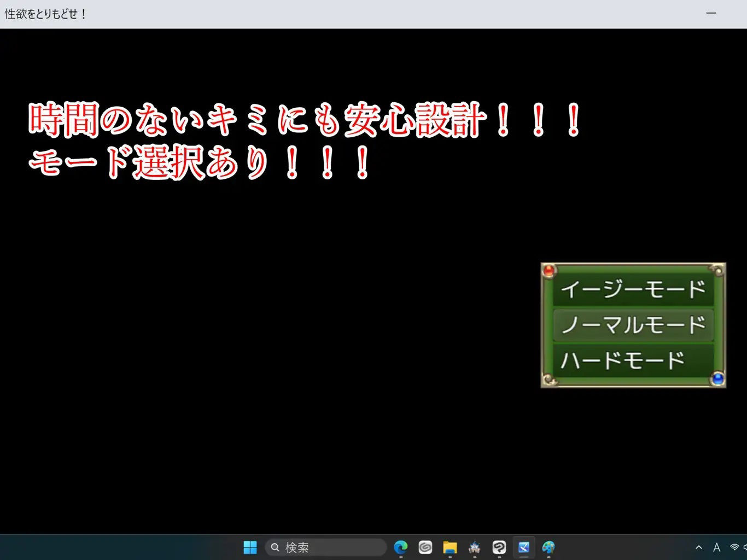Open File Explorer from the taskbar
This screenshot has width=747, height=560.
click(x=450, y=547)
